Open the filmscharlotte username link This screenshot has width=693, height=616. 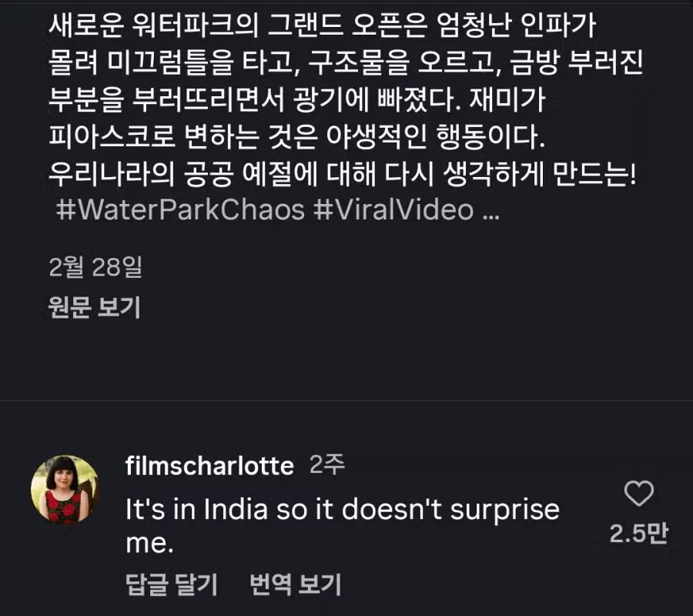209,466
